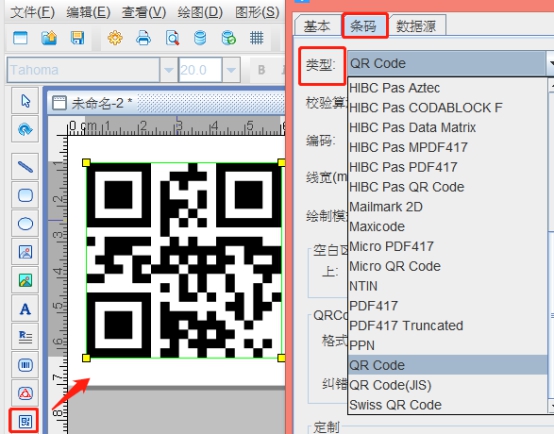Open the 绘图(D) menu
The width and height of the screenshot is (554, 434).
[x=200, y=12]
